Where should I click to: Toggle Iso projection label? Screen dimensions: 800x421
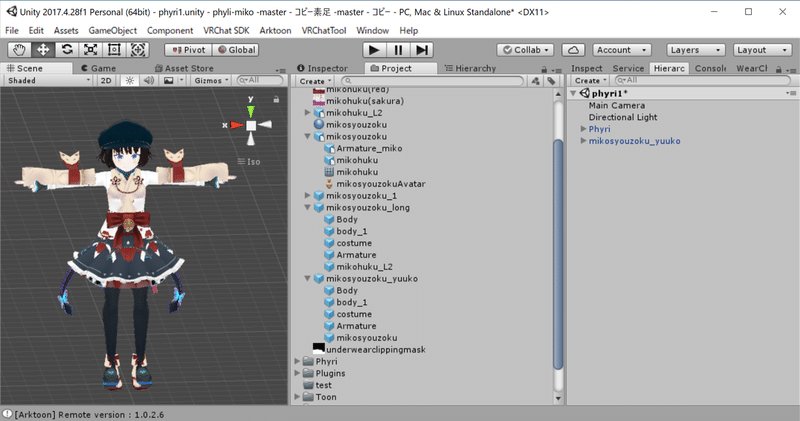click(249, 162)
